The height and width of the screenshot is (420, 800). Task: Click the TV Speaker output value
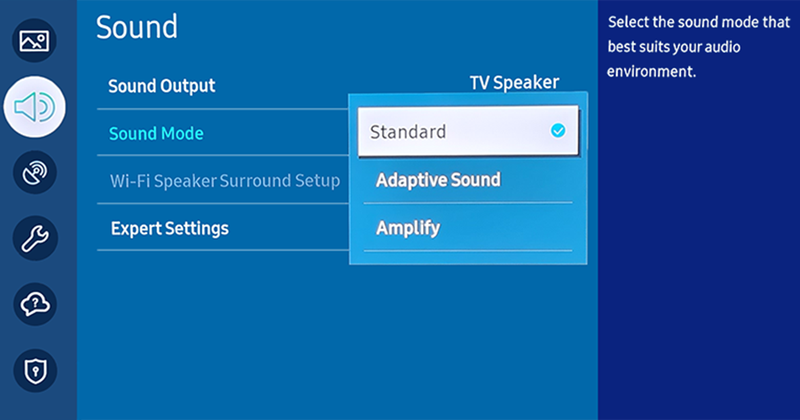(514, 83)
